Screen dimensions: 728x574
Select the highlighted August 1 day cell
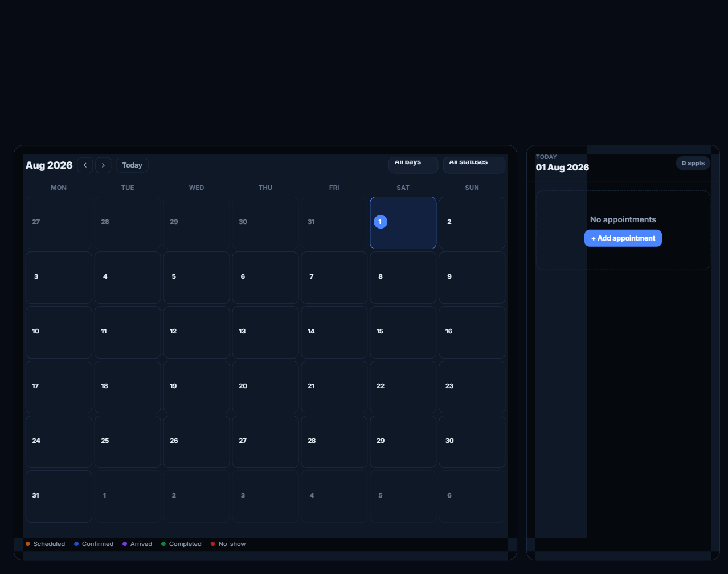(403, 223)
